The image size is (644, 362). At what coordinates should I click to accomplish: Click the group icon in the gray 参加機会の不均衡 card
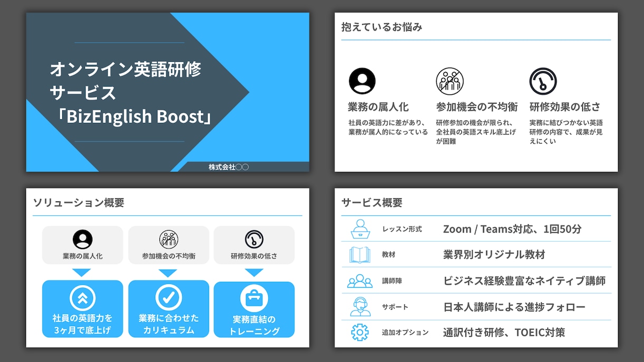coord(168,240)
